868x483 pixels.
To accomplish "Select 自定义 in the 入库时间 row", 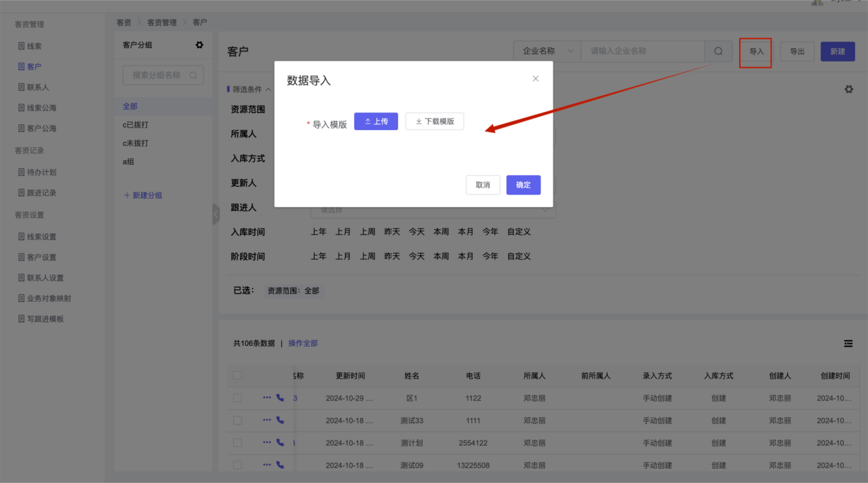I will coord(519,232).
